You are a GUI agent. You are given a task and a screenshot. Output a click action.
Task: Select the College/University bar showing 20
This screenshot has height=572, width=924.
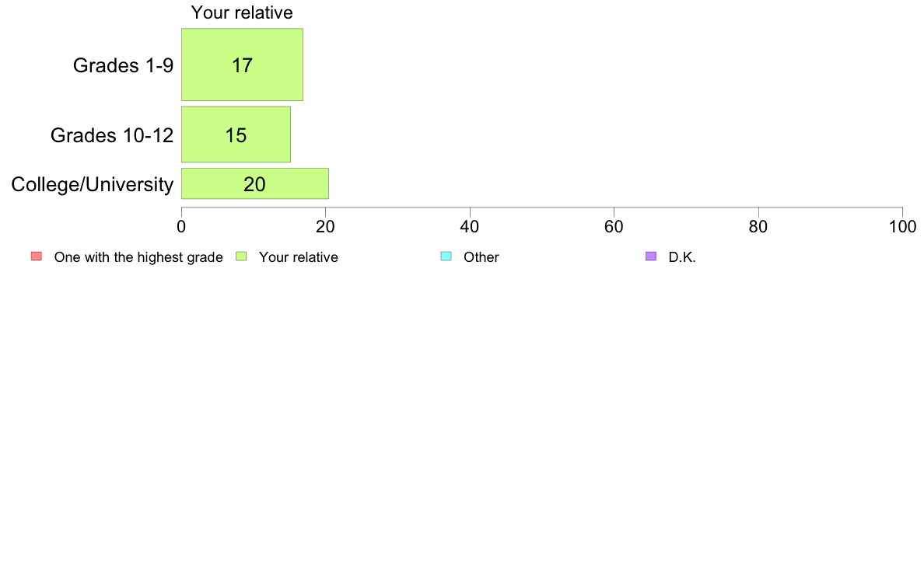click(x=255, y=183)
